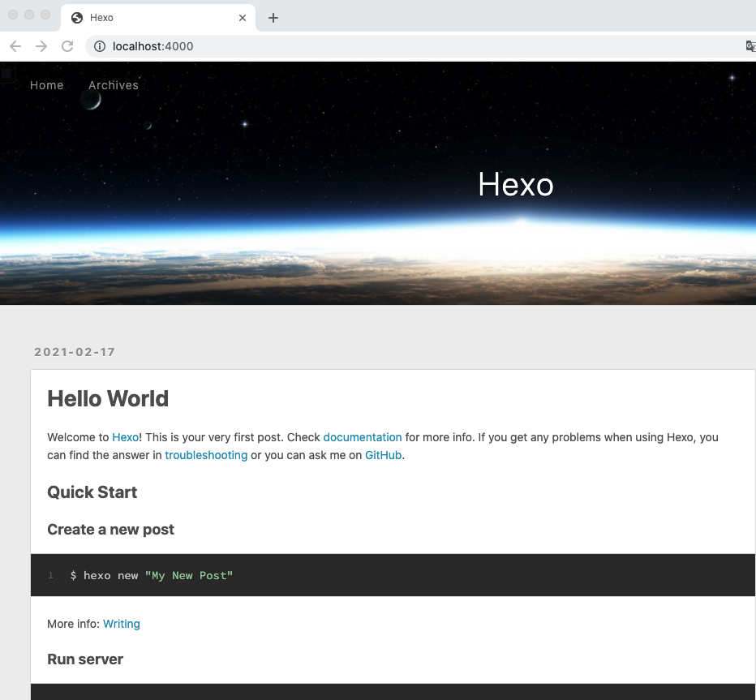This screenshot has width=756, height=700.
Task: Open the Writing more info link
Action: click(122, 624)
